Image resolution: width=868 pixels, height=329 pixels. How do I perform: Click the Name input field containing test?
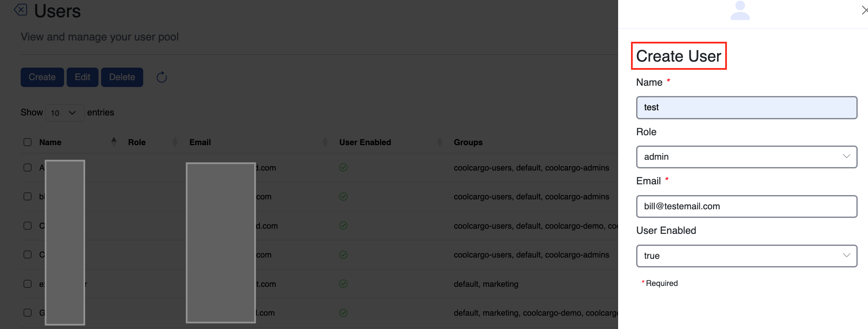click(x=746, y=108)
